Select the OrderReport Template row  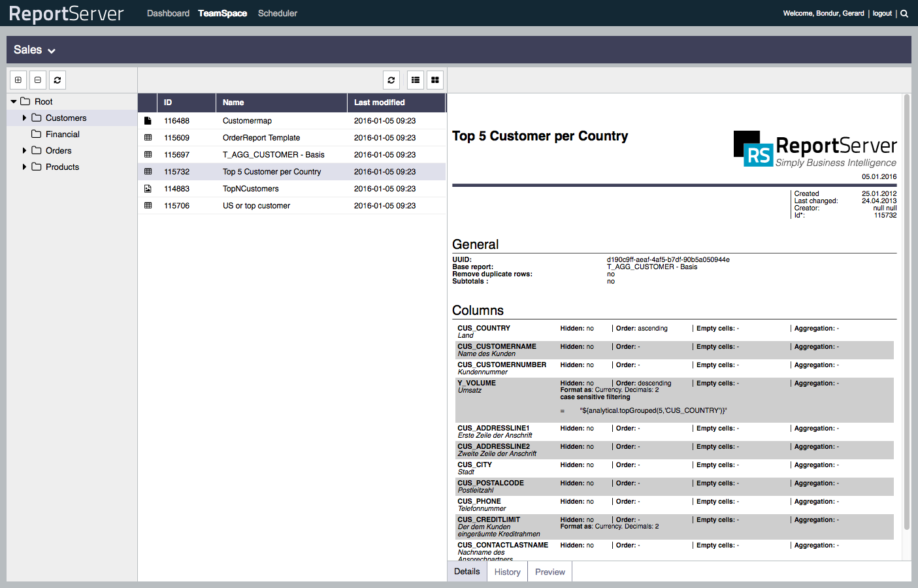[292, 138]
